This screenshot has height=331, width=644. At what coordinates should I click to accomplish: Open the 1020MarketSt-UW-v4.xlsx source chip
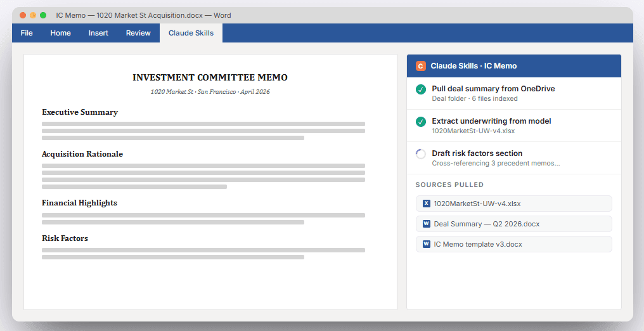514,204
